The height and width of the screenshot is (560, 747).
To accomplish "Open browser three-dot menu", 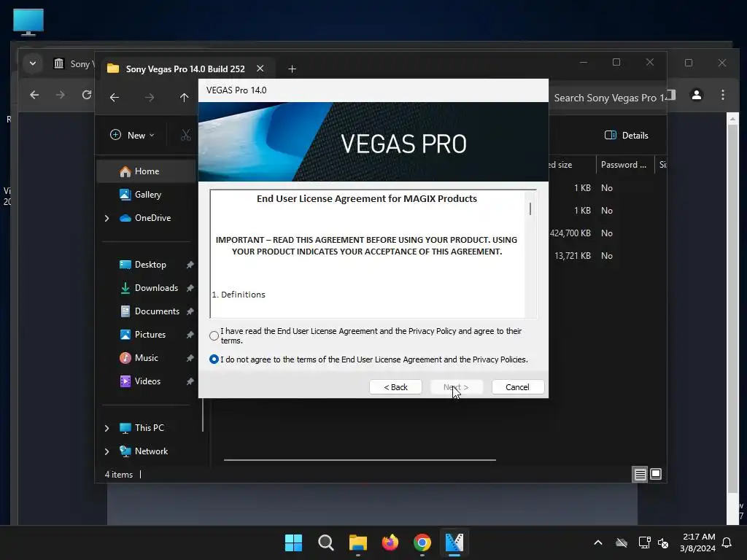I will point(723,95).
